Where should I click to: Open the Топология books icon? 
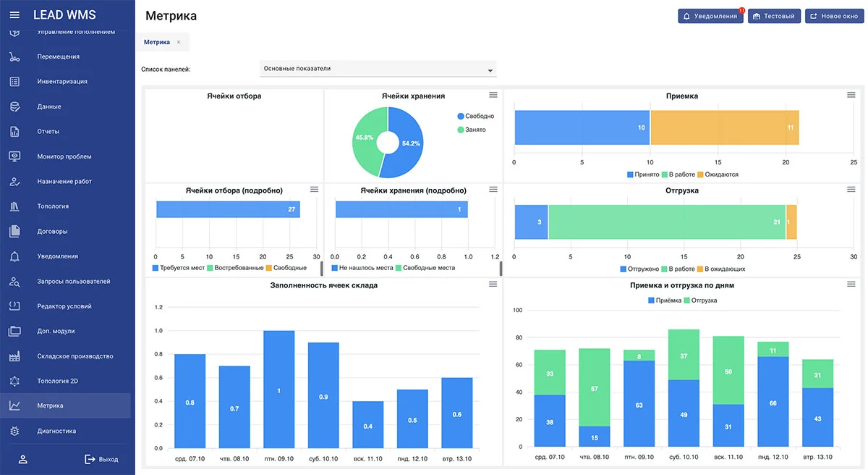[14, 206]
